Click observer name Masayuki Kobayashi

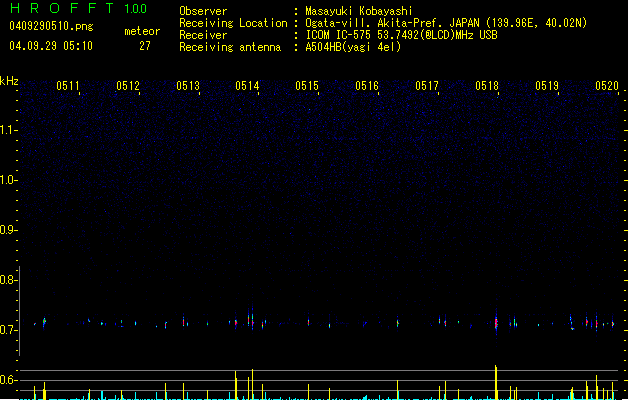tap(359, 11)
